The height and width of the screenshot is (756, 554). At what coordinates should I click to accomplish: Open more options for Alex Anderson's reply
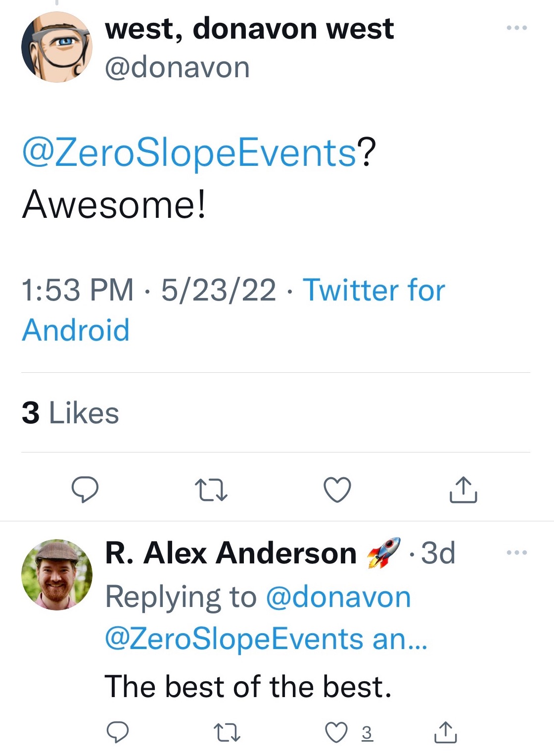[517, 552]
